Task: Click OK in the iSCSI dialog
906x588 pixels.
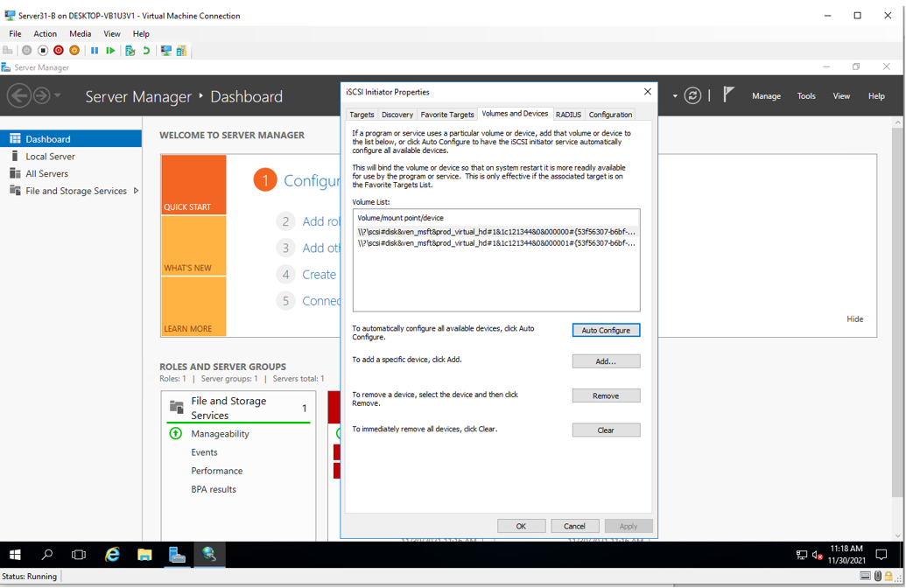Action: click(x=521, y=526)
